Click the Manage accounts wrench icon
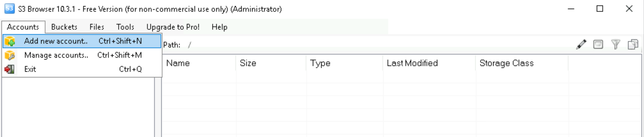644x137 pixels. 10,55
